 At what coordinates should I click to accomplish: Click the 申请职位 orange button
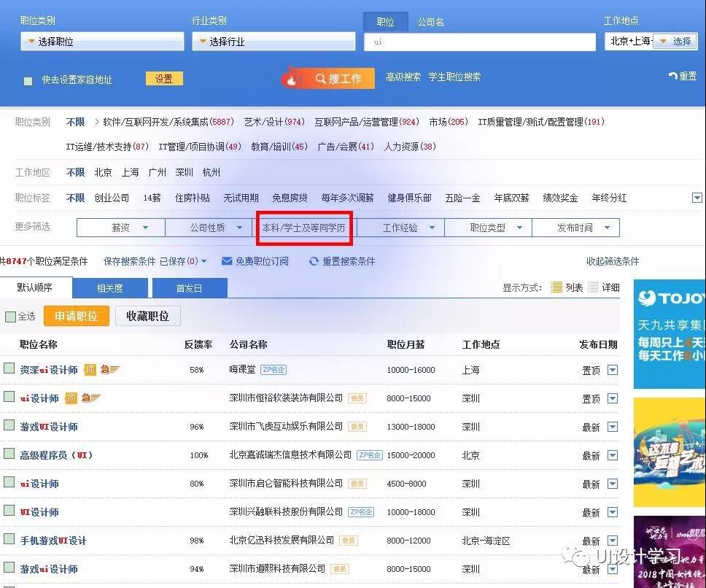[x=77, y=316]
